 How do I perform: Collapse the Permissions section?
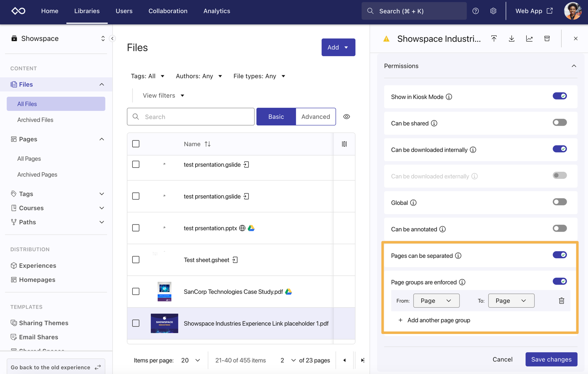click(574, 66)
